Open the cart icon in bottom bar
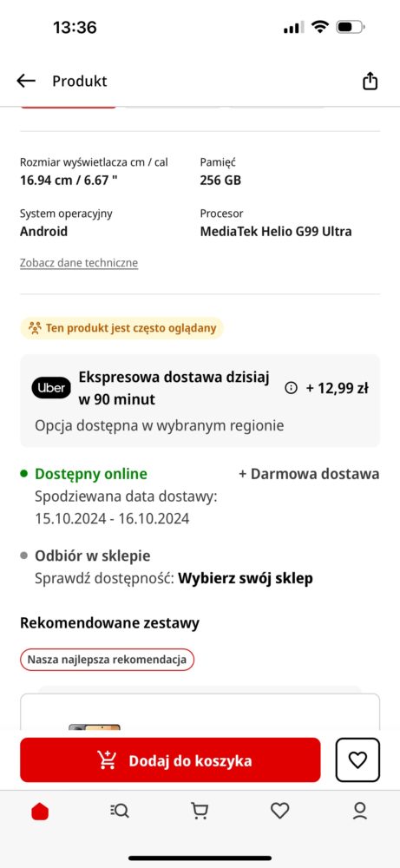 pyautogui.click(x=200, y=812)
